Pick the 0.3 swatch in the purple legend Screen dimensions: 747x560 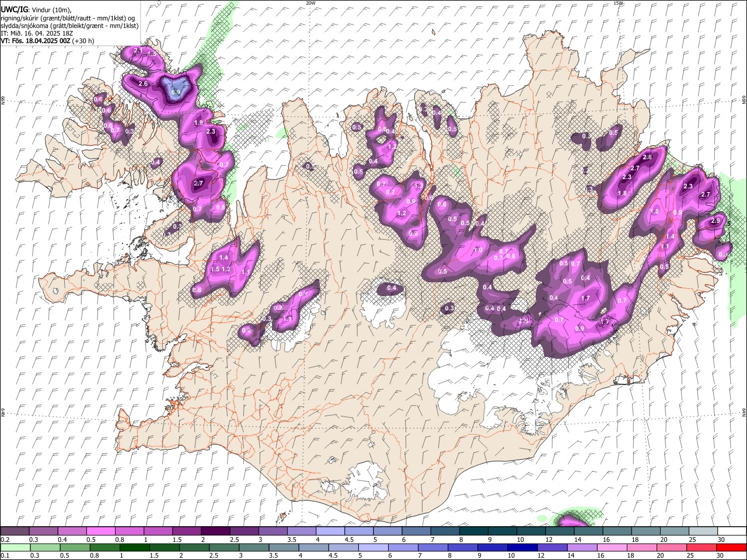pos(43,531)
